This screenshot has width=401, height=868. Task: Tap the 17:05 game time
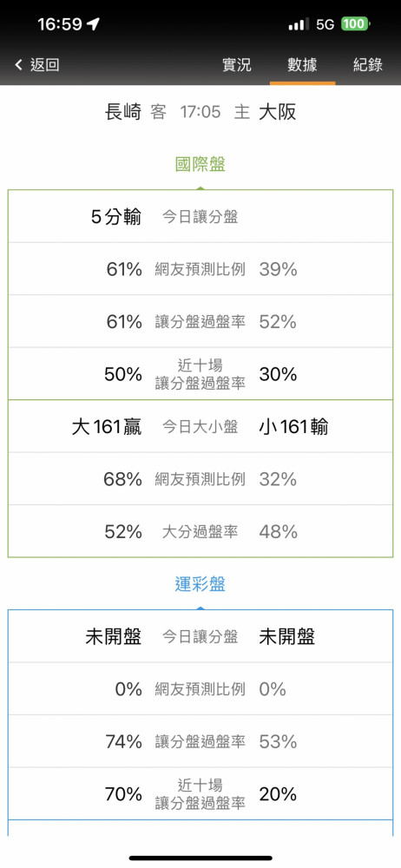click(200, 113)
